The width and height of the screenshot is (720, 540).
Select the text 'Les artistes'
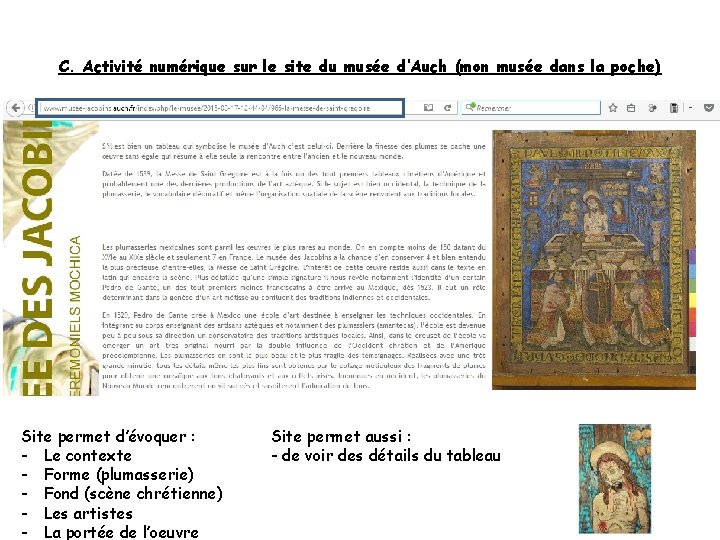88,513
